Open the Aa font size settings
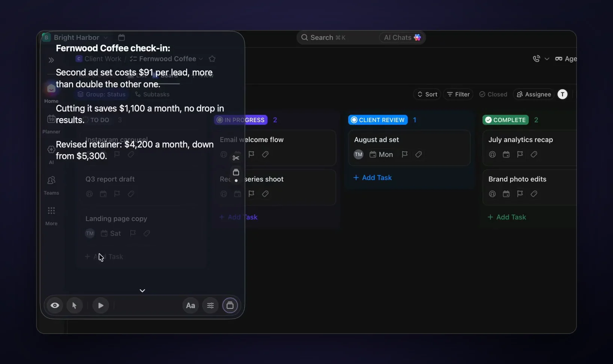Image resolution: width=613 pixels, height=364 pixels. click(190, 305)
